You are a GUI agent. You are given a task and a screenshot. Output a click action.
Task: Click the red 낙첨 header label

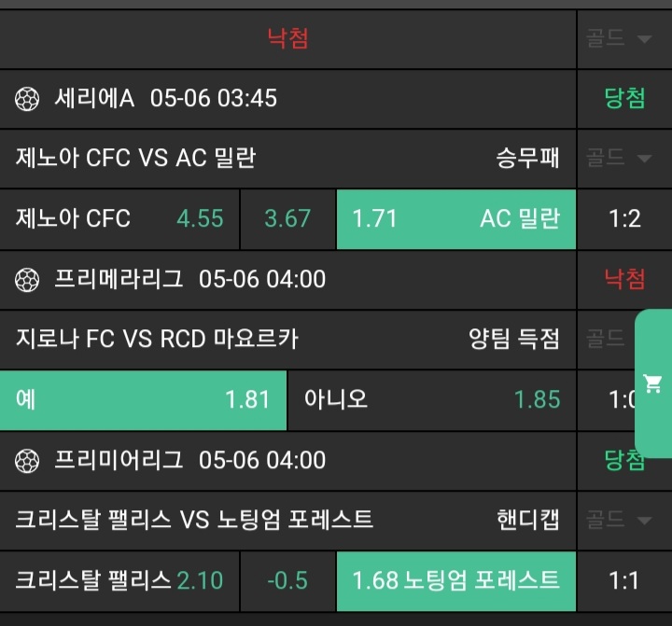point(287,38)
